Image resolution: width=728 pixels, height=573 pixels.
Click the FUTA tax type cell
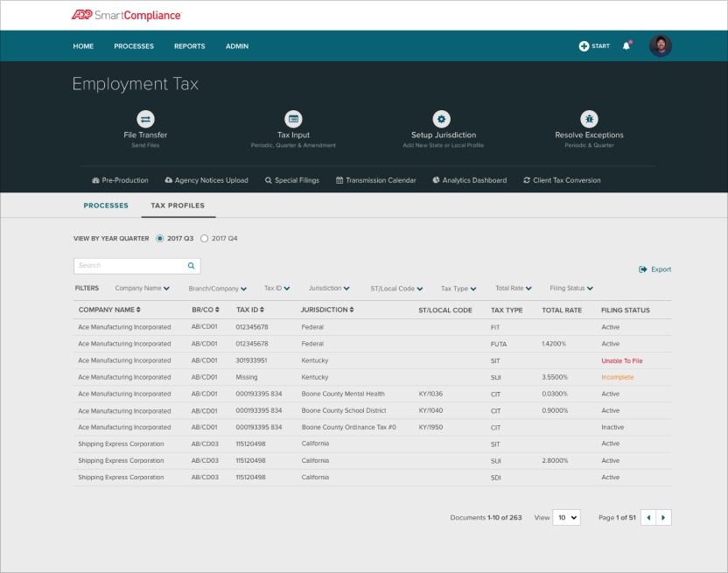pos(499,344)
